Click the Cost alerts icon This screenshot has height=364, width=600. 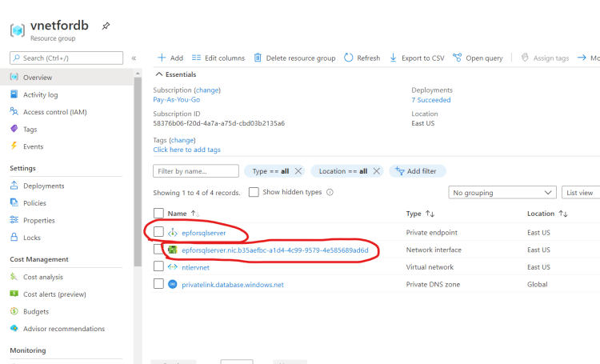14,294
